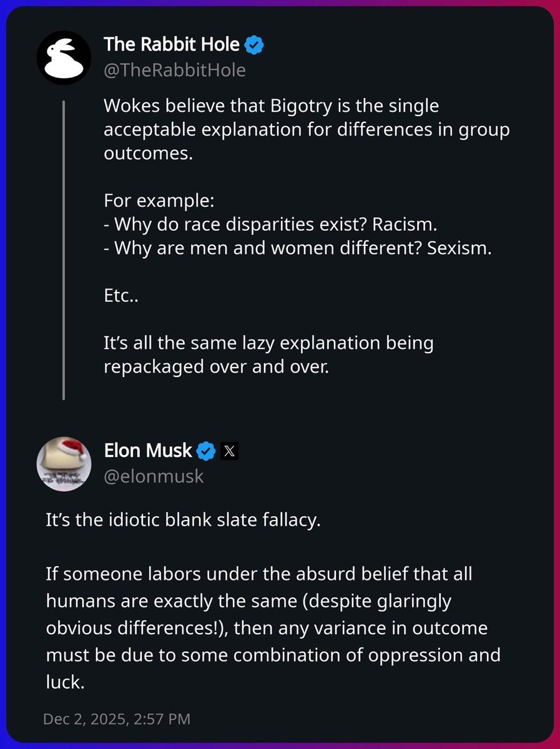
Task: Click the X affiliation badge beside Elon Musk
Action: (x=229, y=449)
